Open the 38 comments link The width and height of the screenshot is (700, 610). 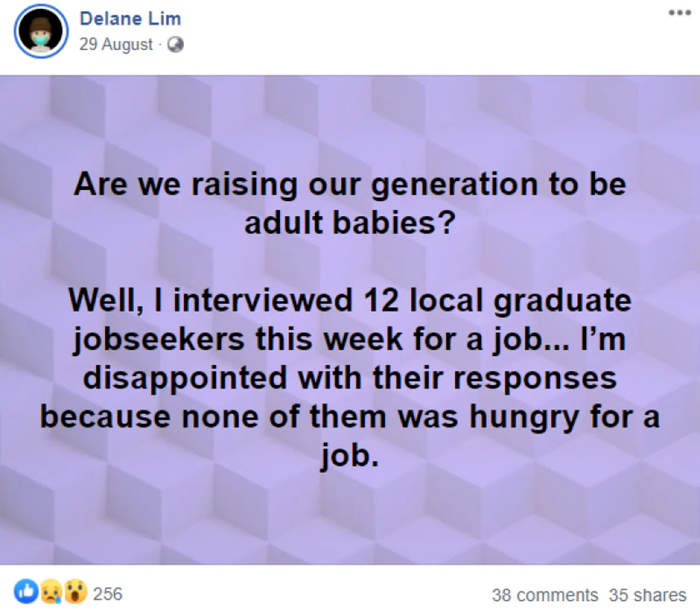[x=545, y=595]
